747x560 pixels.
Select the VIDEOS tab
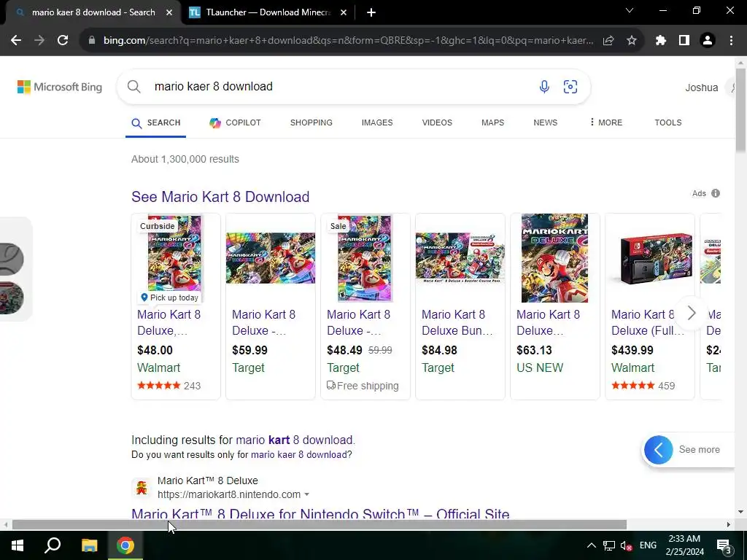(437, 122)
